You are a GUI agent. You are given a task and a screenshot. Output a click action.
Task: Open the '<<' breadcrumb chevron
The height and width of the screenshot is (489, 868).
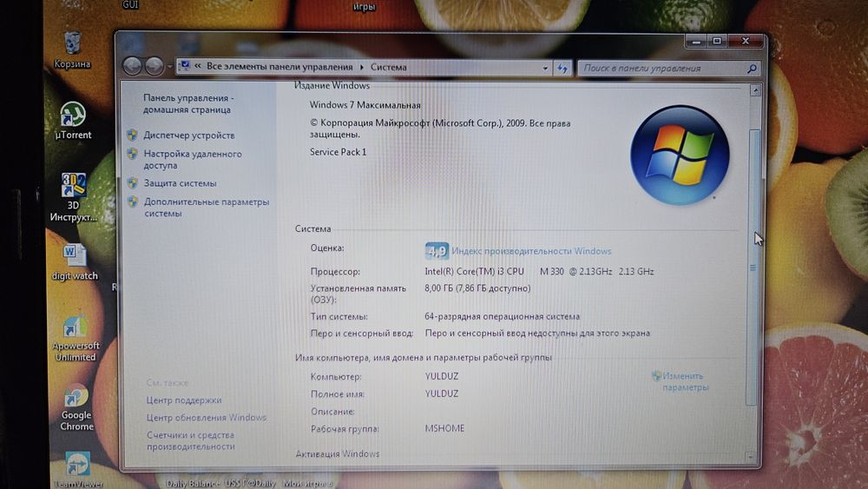coord(198,67)
